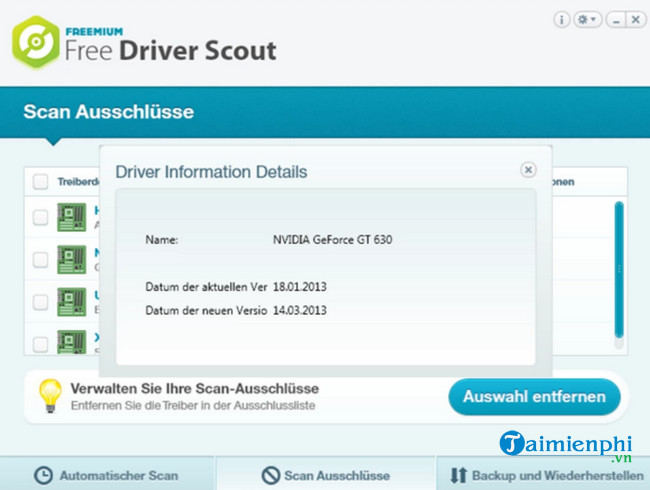Screen dimensions: 650x490
Task: Click the prohibited icon for Scan Ausschlüsse
Action: pos(271,475)
